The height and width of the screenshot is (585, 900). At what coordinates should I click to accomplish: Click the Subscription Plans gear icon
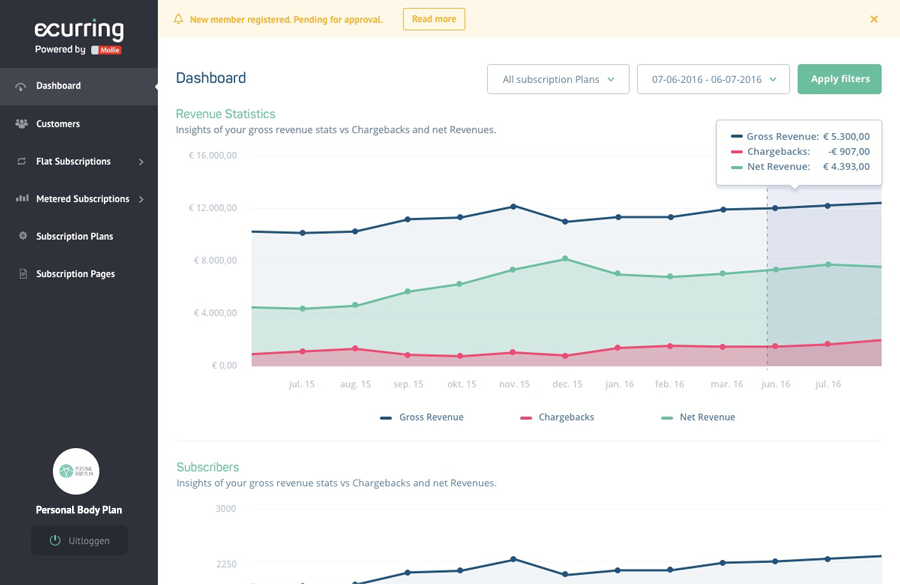click(22, 236)
